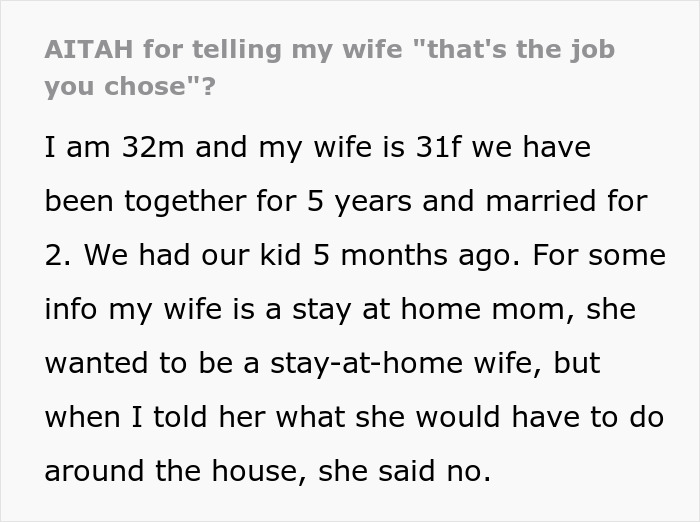700x522 pixels.
Task: Click the word "but" ending the fifth line
Action: [x=579, y=363]
